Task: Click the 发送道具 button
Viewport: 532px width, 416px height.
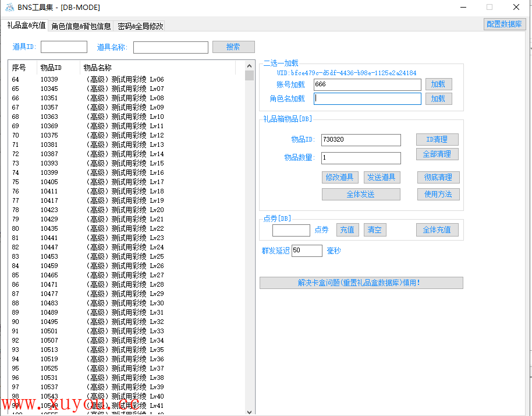Action: pos(381,178)
